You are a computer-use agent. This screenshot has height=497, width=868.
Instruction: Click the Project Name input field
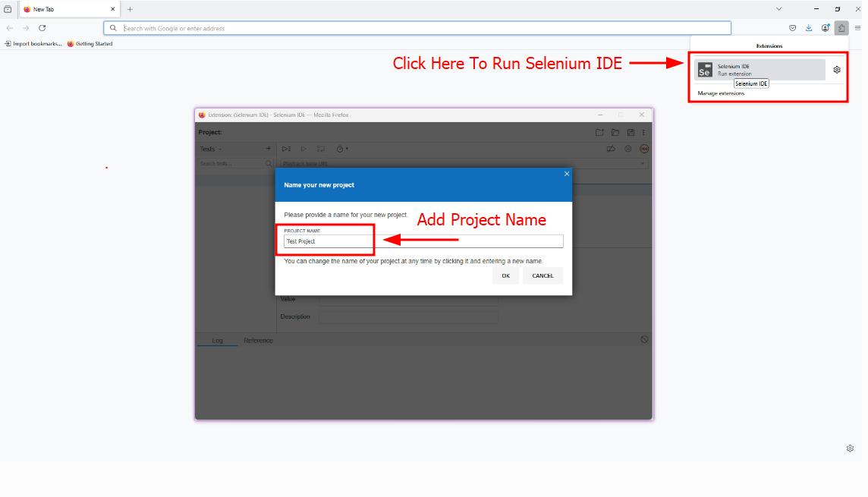(423, 241)
